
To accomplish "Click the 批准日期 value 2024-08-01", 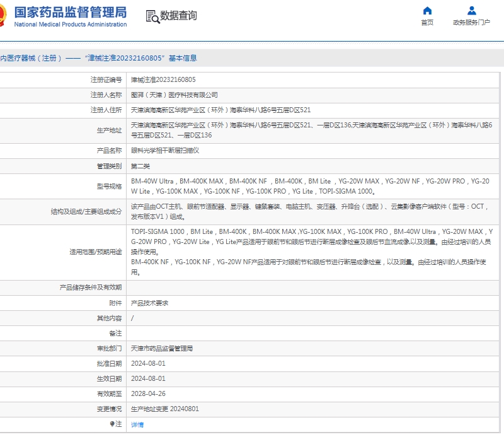I will 148,363.
